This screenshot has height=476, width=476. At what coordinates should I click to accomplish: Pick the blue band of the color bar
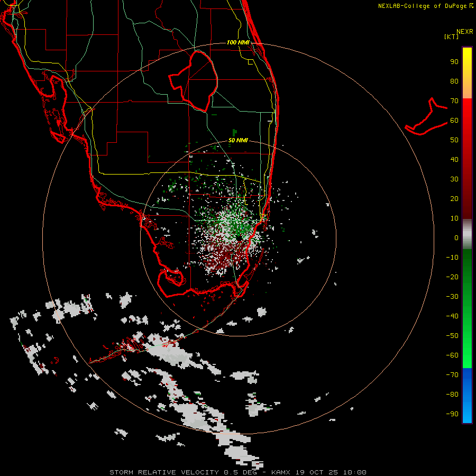click(x=467, y=396)
